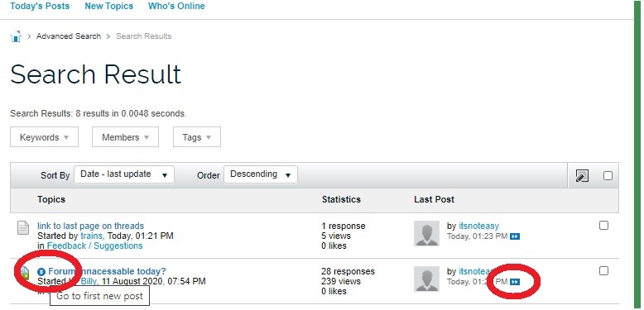Open thread icon for 'link to last page on threads'
Screen dimensions: 644x310
point(23,227)
